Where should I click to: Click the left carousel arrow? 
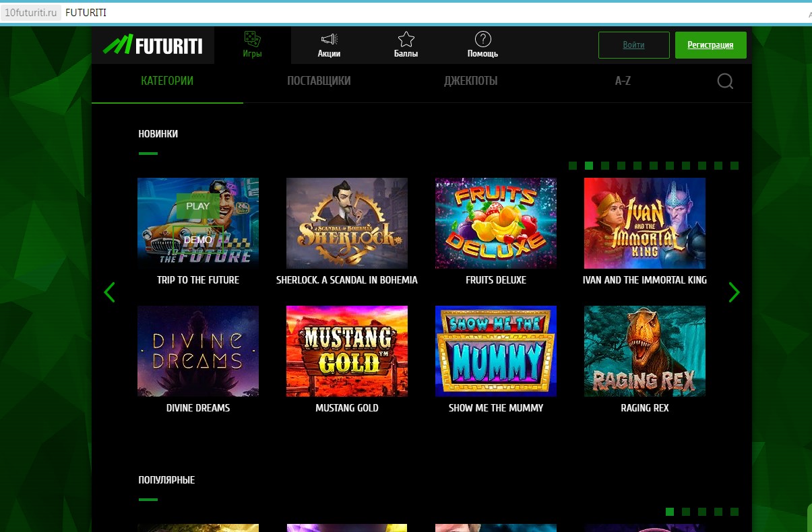click(x=109, y=292)
